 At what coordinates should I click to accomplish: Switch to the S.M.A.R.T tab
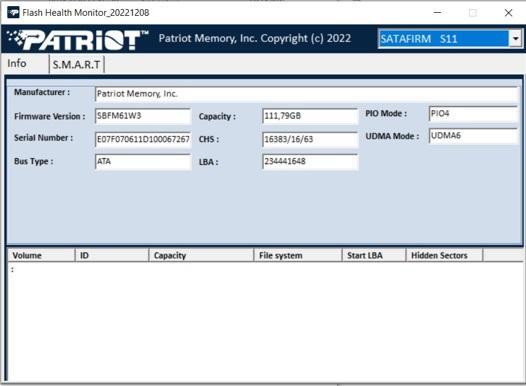click(x=76, y=64)
